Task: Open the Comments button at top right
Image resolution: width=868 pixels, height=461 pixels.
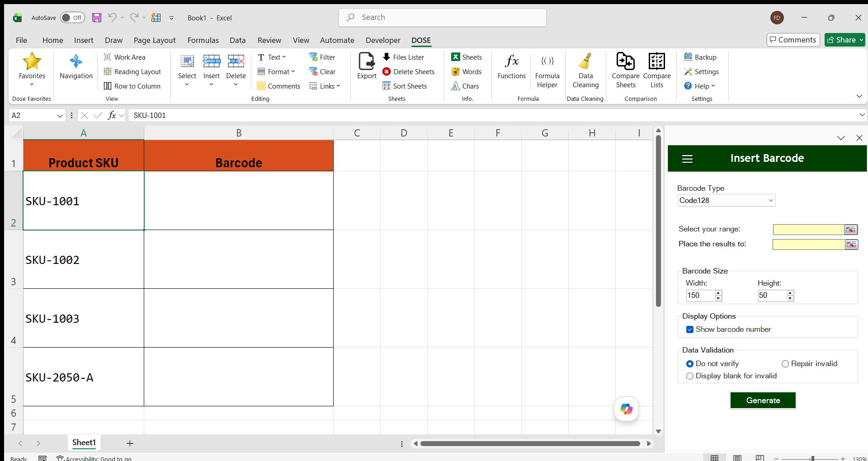Action: coord(793,40)
